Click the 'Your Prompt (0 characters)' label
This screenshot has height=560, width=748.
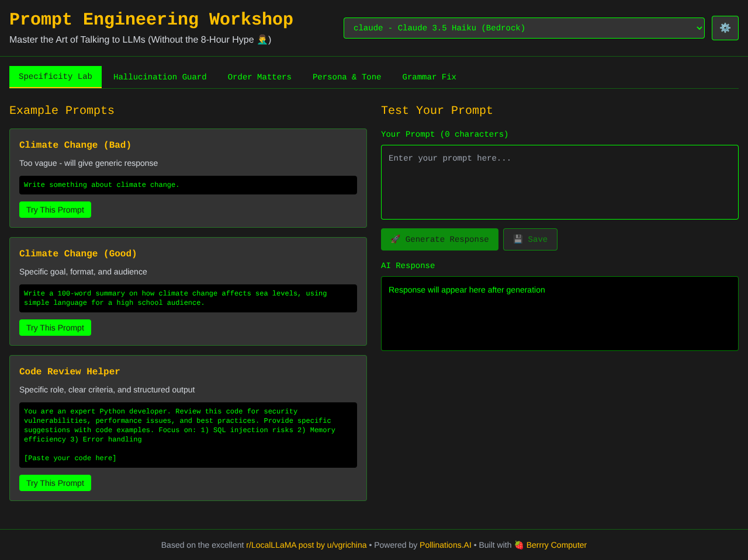pyautogui.click(x=445, y=134)
